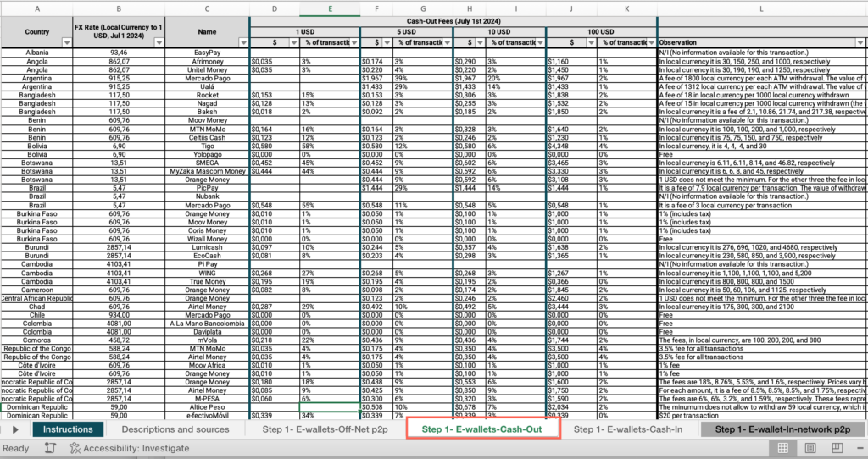868x459 pixels.
Task: Switch to Page Layout view icon
Action: pyautogui.click(x=810, y=448)
